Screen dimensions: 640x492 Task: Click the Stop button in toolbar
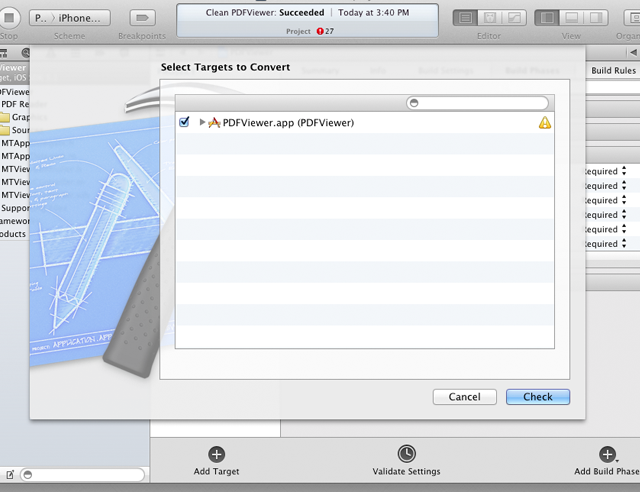coord(9,18)
